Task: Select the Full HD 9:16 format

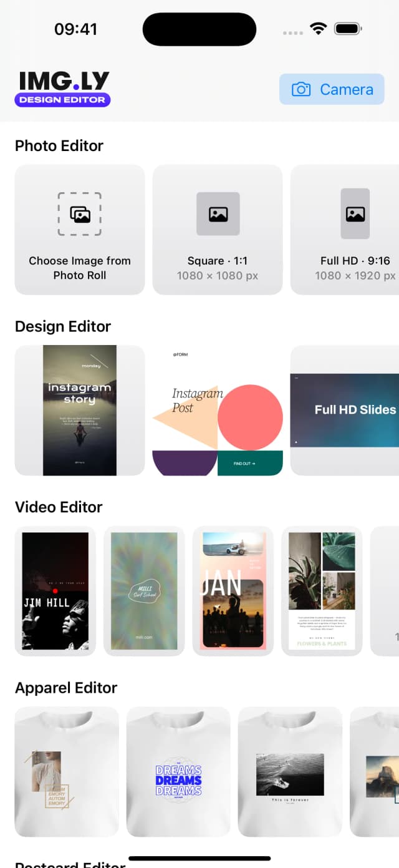Action: click(345, 230)
